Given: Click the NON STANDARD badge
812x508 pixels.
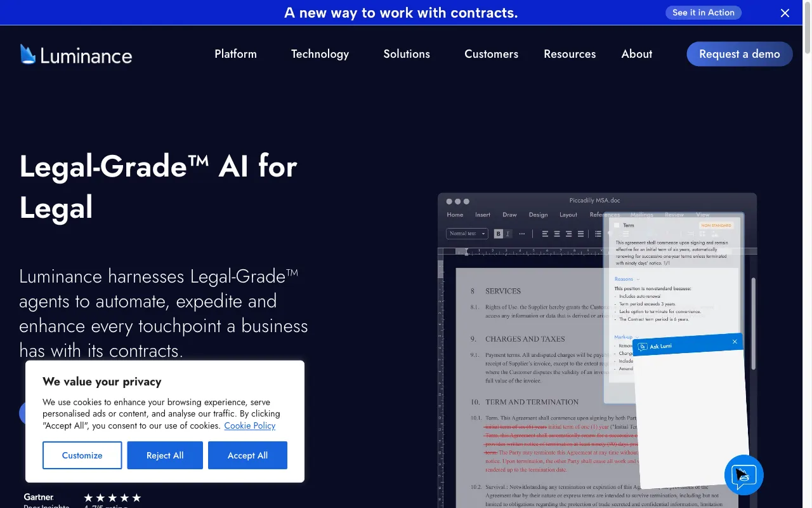Looking at the screenshot, I should [x=716, y=225].
